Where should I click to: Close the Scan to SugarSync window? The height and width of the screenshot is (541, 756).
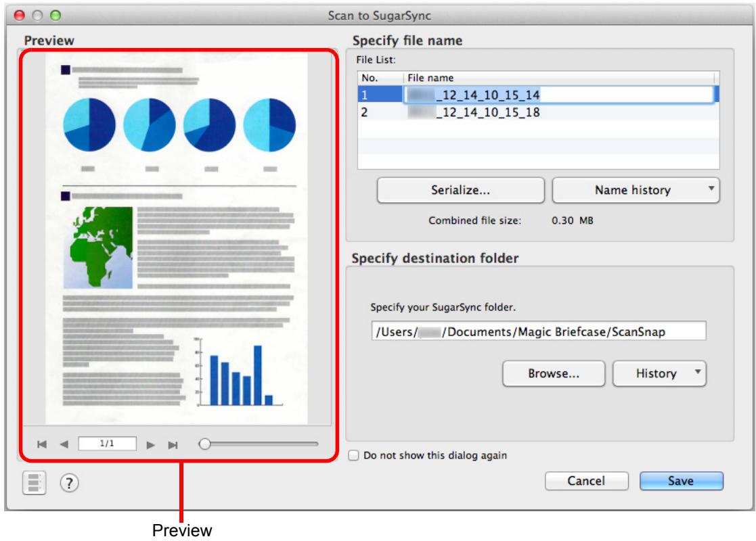click(19, 16)
